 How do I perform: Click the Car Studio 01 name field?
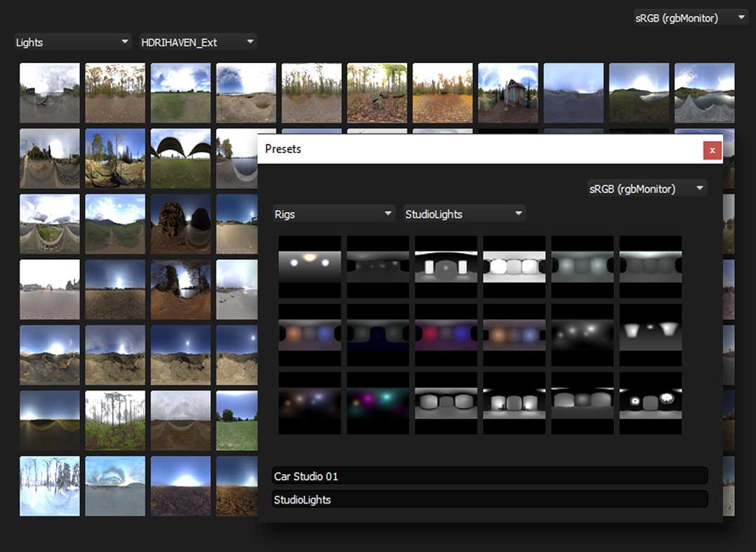(489, 476)
